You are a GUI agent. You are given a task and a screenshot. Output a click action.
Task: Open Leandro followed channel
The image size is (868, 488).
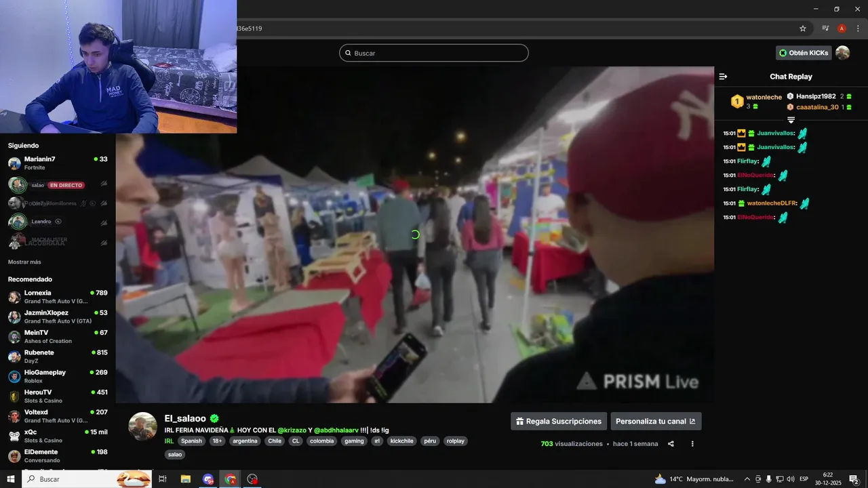[58, 222]
